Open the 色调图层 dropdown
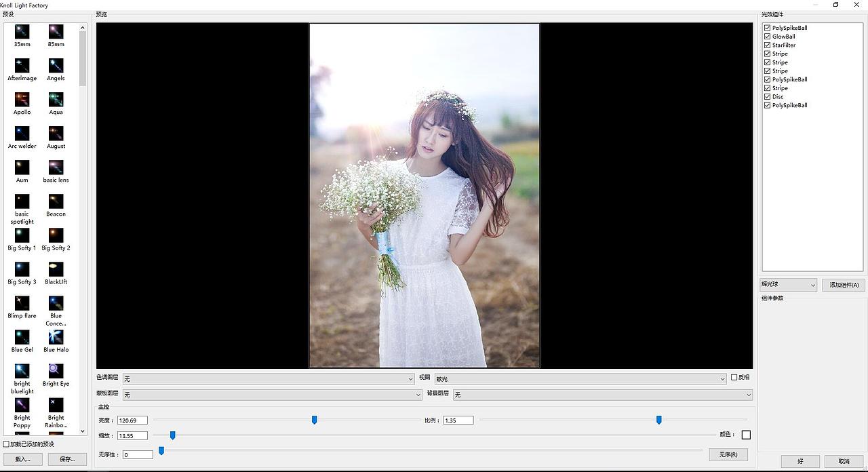868x472 pixels. 269,379
